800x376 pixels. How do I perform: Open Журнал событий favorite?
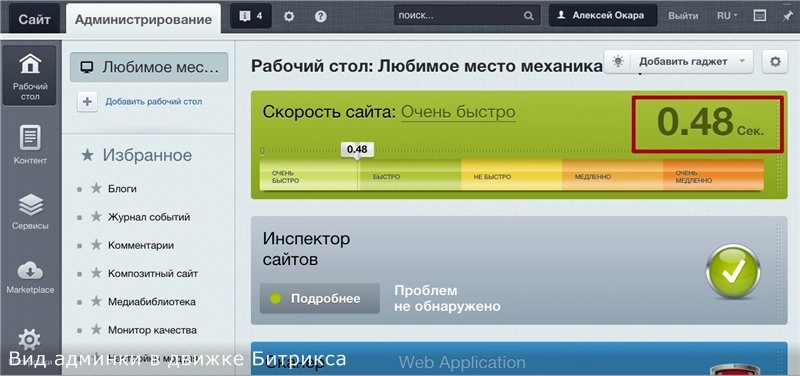[149, 217]
